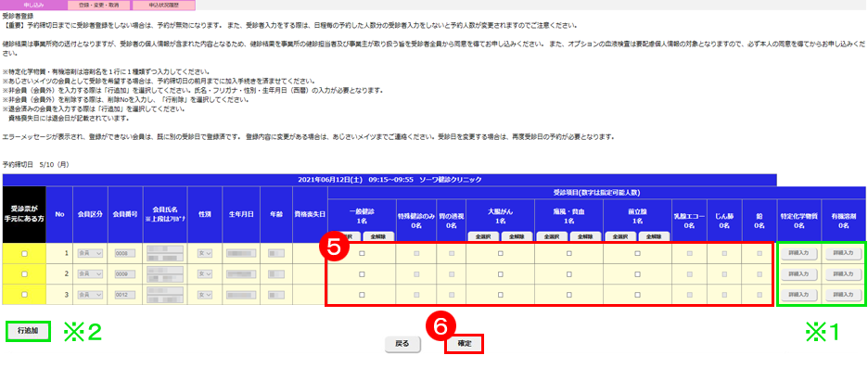Click 会員番号 field showing 0009
Screen dimensions: 868x368
coord(124,274)
